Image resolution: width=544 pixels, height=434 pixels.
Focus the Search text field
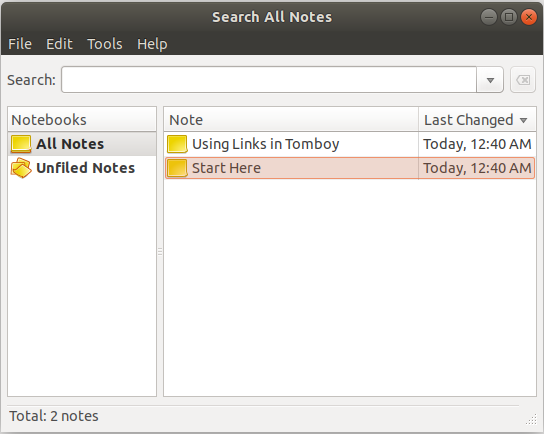tap(269, 80)
